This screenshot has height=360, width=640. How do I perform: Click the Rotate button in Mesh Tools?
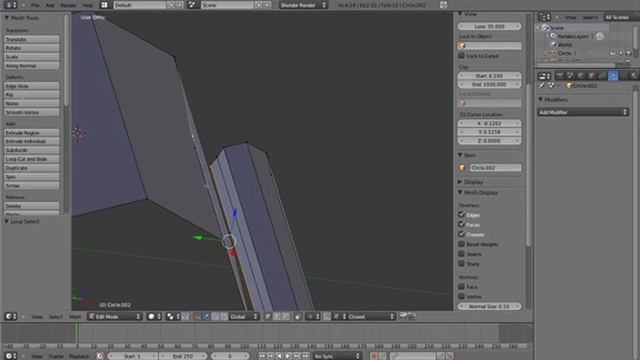tap(32, 48)
